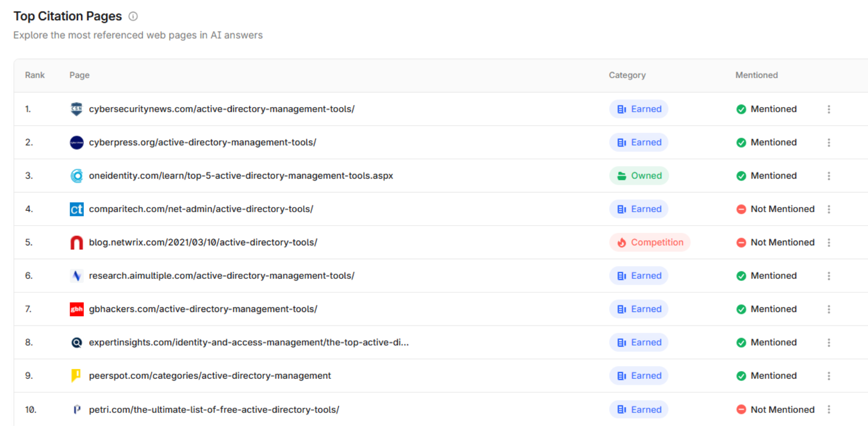
Task: Click the aimultiple favicon
Action: pyautogui.click(x=77, y=276)
